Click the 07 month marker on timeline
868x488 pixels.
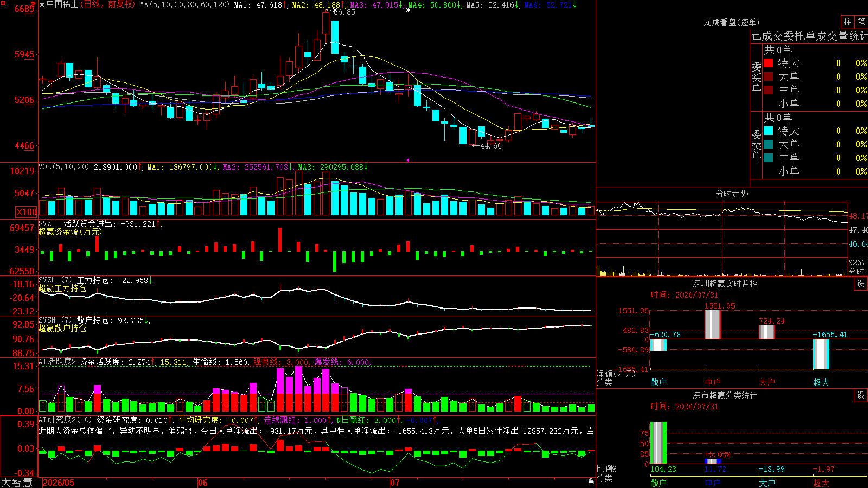point(395,483)
